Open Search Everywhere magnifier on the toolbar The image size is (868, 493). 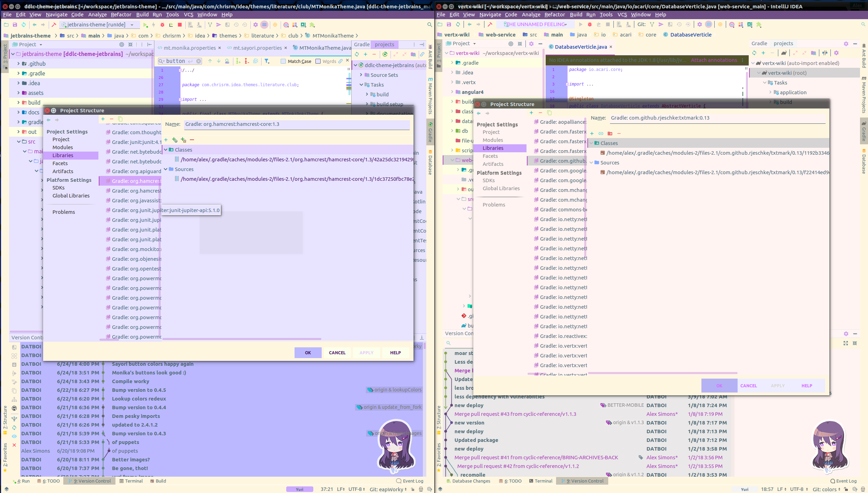(x=429, y=25)
